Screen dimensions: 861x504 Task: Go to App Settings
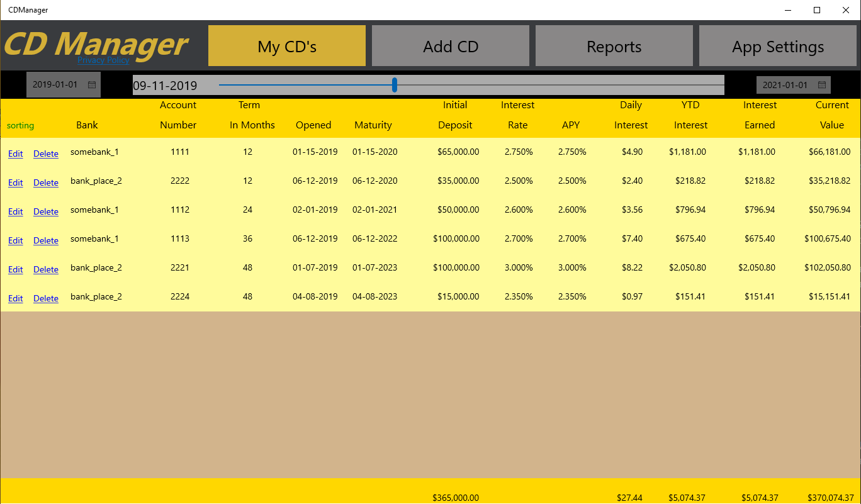coord(777,45)
